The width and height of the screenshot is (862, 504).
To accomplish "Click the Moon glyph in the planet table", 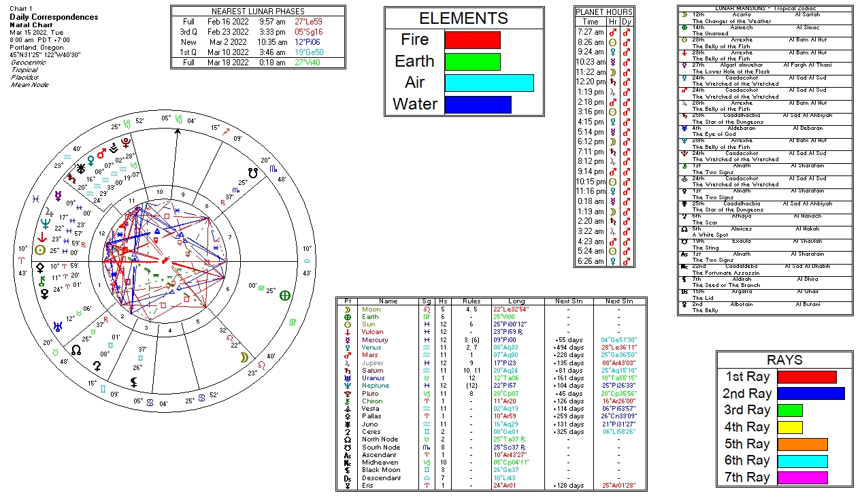I will point(348,309).
